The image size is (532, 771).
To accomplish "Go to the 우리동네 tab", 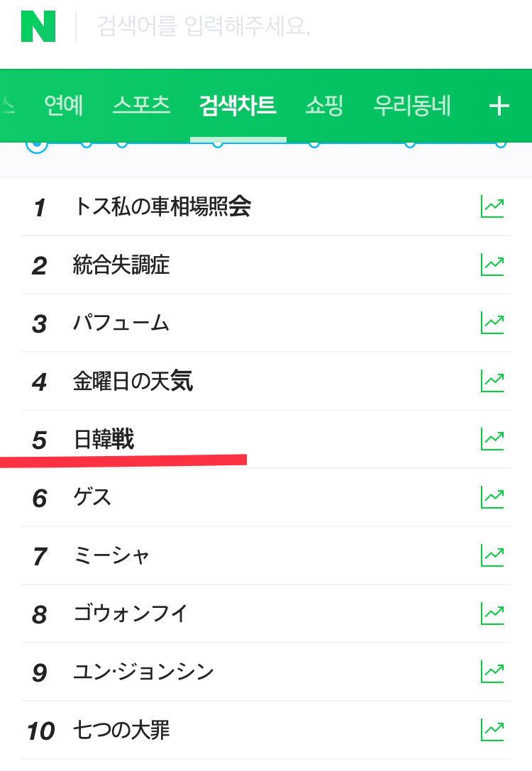I will 412,106.
